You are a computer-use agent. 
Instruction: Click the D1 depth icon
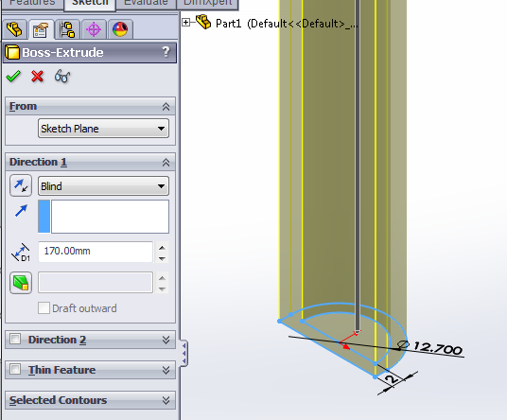[21, 253]
